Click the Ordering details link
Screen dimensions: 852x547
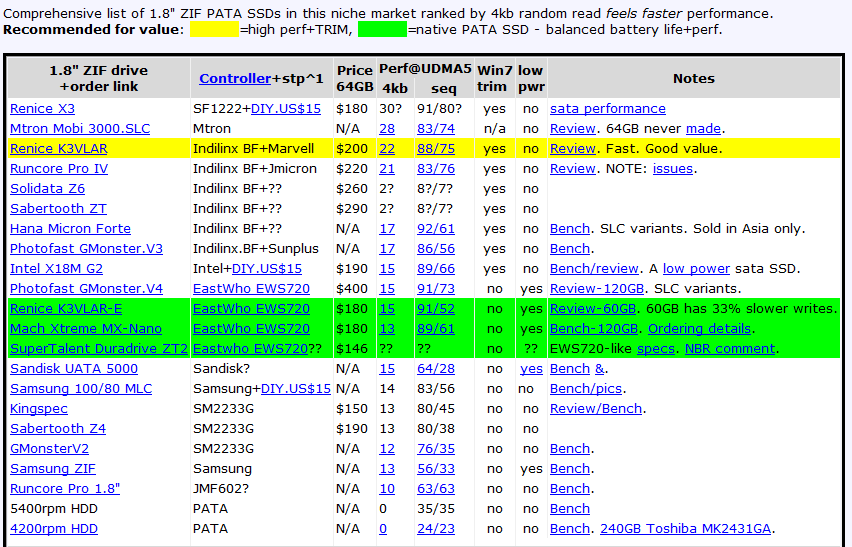(x=699, y=329)
